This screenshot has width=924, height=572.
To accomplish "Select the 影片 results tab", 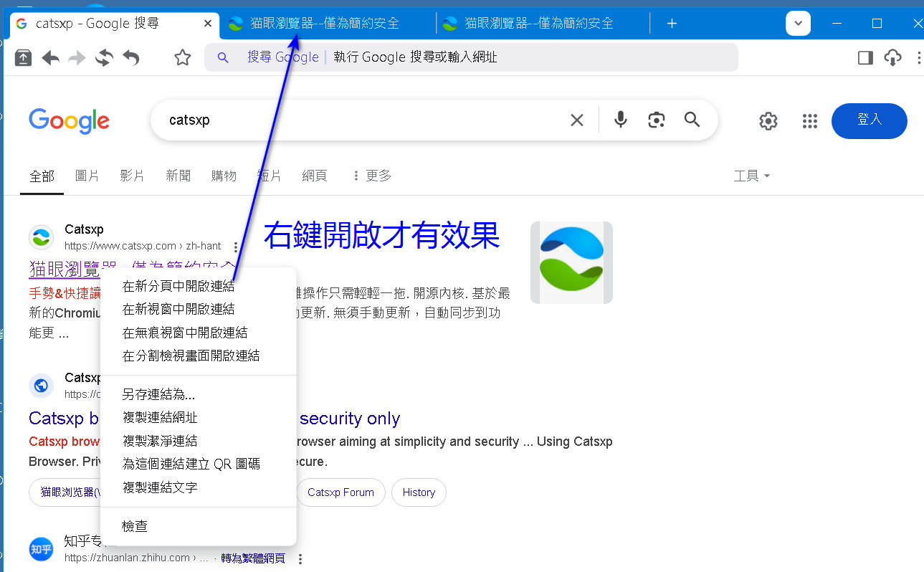I will (133, 176).
